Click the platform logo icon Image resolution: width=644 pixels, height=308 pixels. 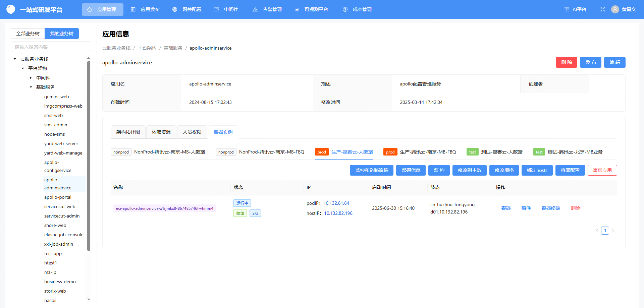(11, 9)
